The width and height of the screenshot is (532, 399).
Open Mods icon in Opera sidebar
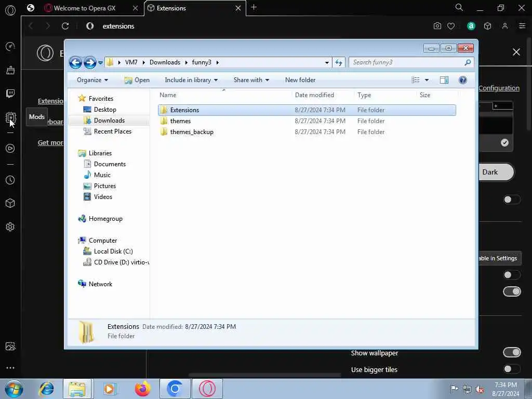[x=10, y=118]
